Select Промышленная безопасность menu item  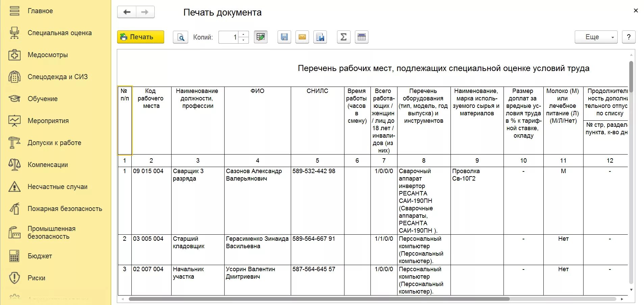point(52,233)
